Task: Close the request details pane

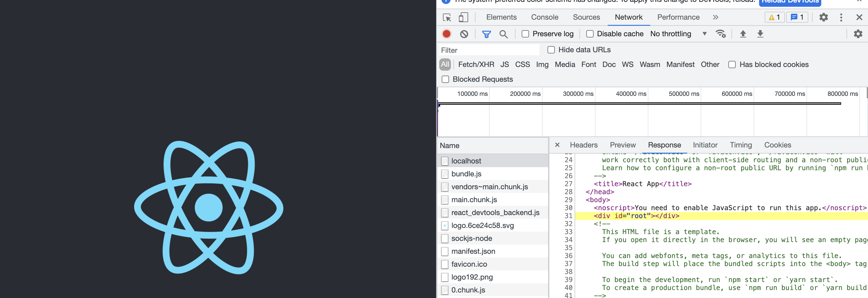Action: (557, 145)
